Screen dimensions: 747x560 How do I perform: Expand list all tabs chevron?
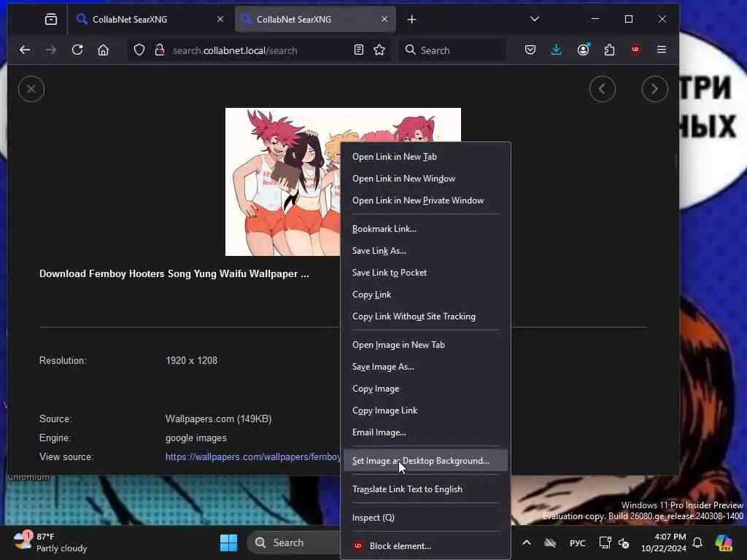535,19
